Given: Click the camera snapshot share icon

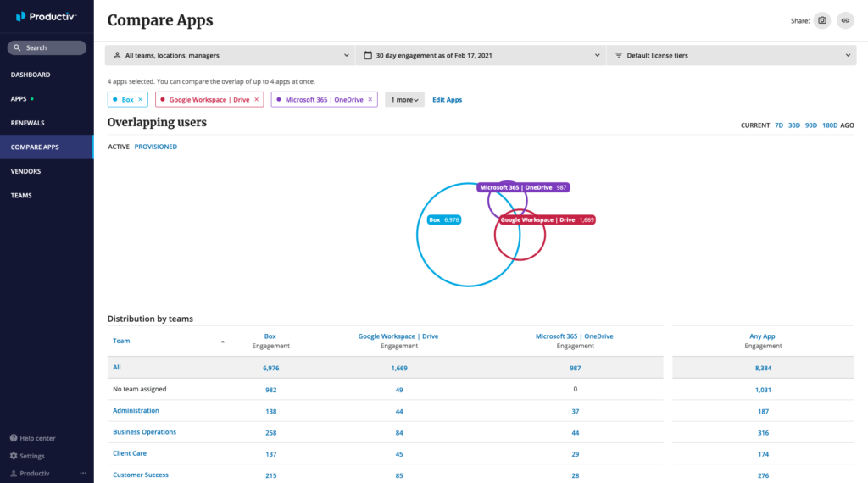Looking at the screenshot, I should (x=821, y=20).
